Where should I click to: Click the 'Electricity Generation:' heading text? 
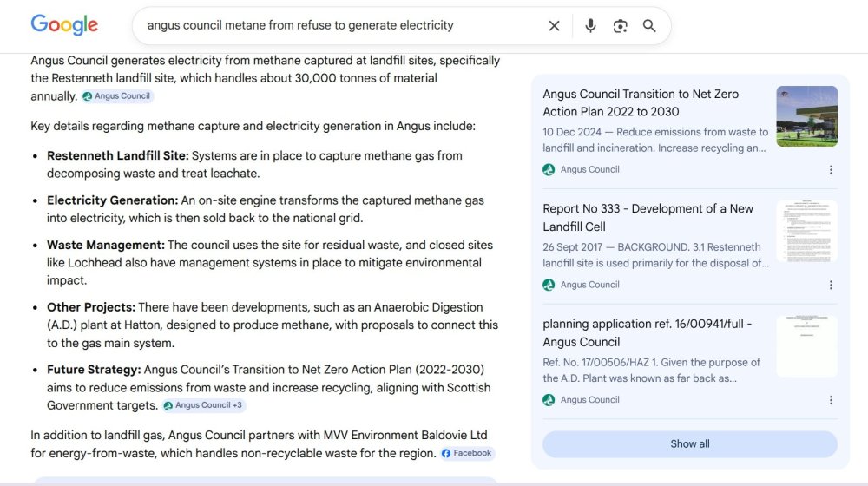coord(112,200)
